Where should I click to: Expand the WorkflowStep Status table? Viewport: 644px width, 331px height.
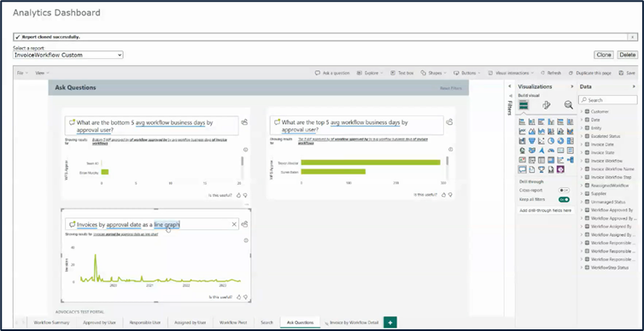(582, 268)
